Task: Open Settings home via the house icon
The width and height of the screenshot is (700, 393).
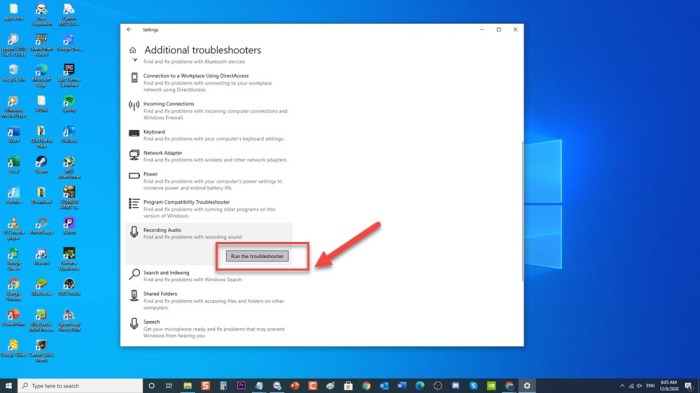Action: [133, 50]
